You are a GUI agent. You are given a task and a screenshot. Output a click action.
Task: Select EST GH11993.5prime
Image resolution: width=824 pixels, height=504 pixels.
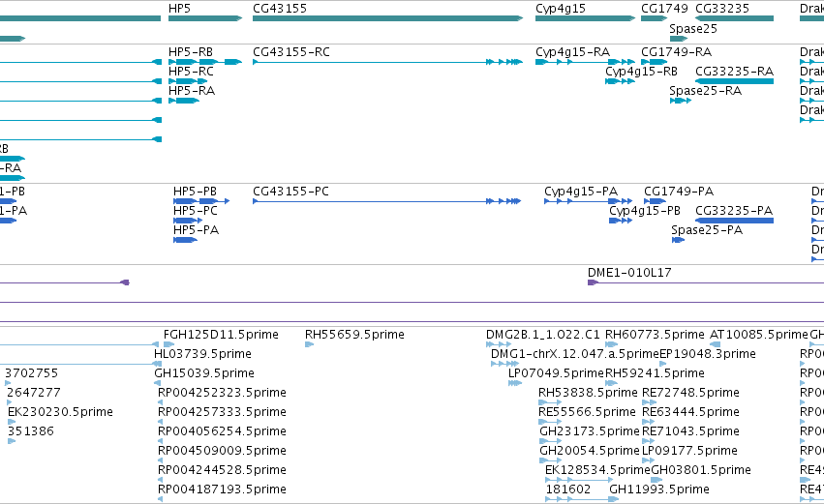click(x=659, y=489)
